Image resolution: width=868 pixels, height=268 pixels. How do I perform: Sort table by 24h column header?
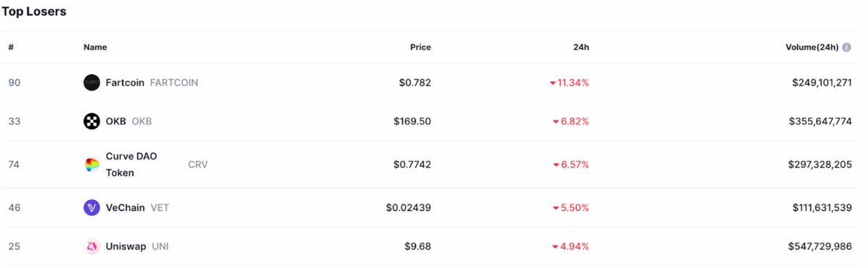pos(581,47)
